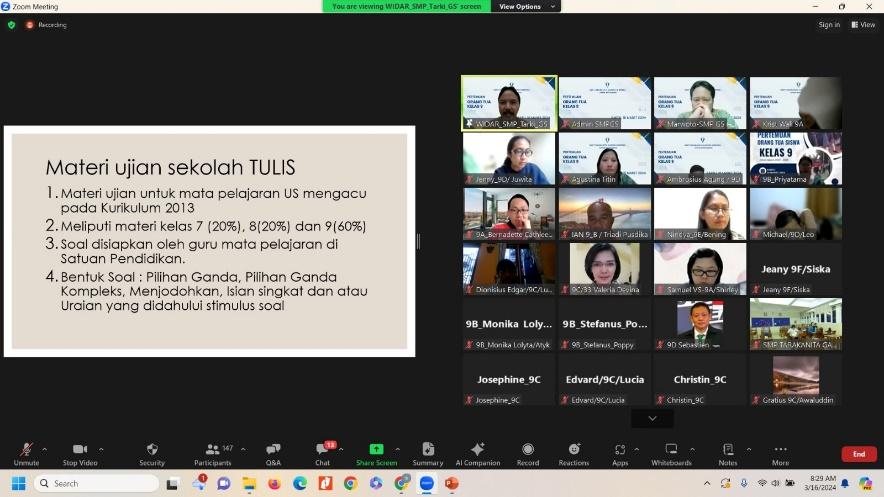This screenshot has width=884, height=497.
Task: Open Zoom Apps
Action: [x=620, y=454]
